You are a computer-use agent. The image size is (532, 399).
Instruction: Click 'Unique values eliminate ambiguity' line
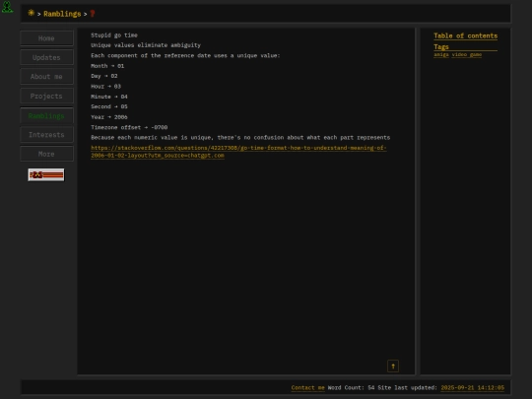click(x=146, y=45)
